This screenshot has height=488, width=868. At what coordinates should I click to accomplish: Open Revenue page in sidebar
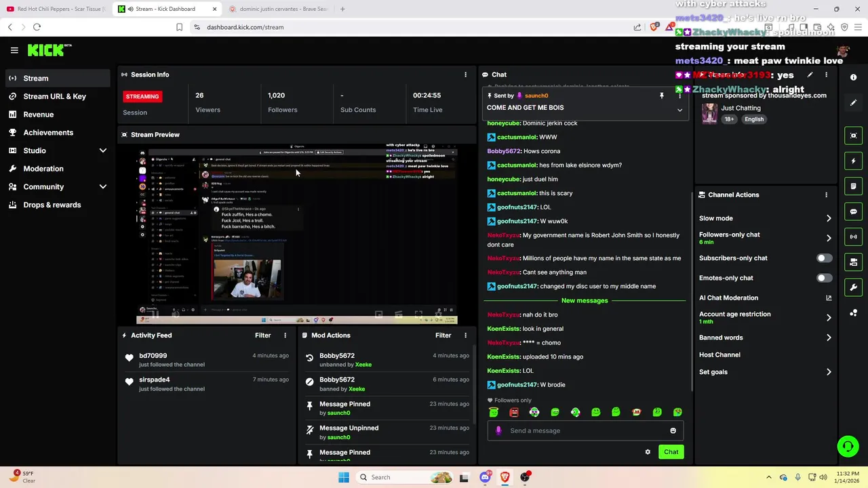pos(58,115)
